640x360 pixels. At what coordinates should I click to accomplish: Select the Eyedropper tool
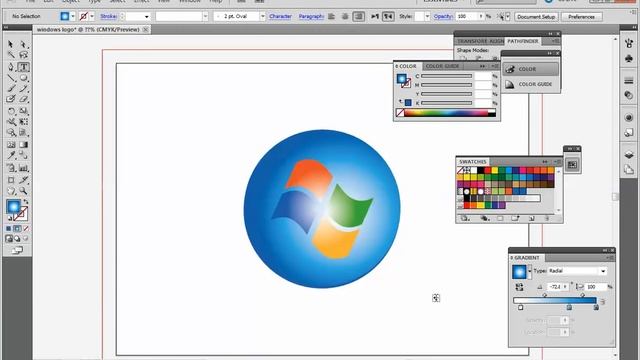11,156
